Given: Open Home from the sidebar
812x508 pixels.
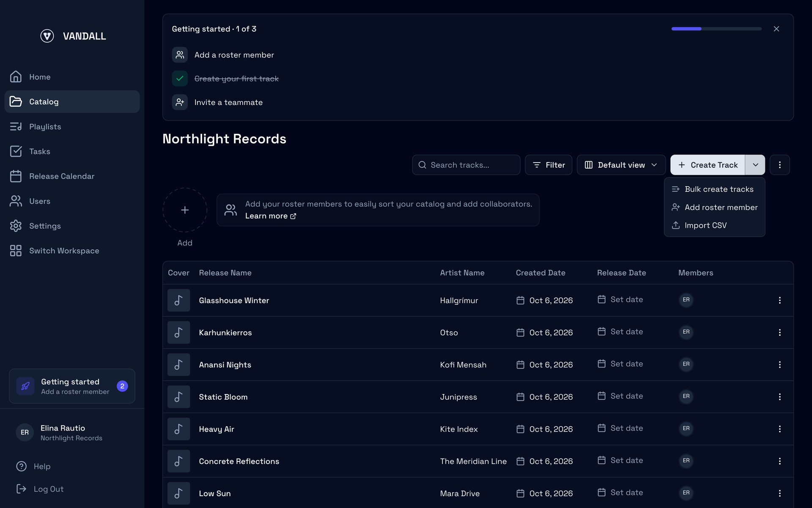Looking at the screenshot, I should click(72, 77).
